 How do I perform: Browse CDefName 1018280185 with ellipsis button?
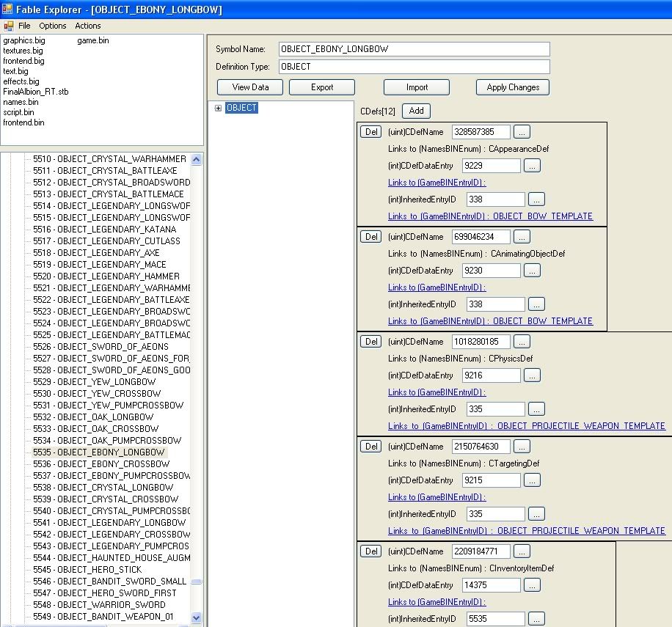tap(522, 342)
